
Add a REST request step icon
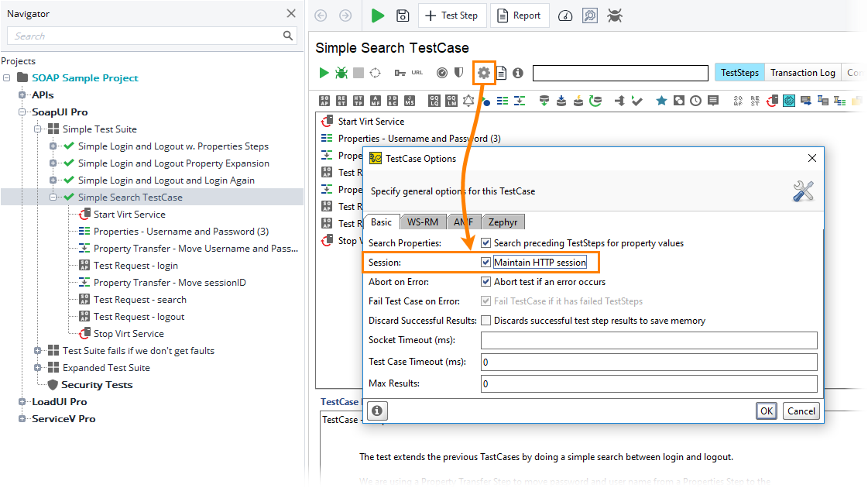tap(341, 101)
